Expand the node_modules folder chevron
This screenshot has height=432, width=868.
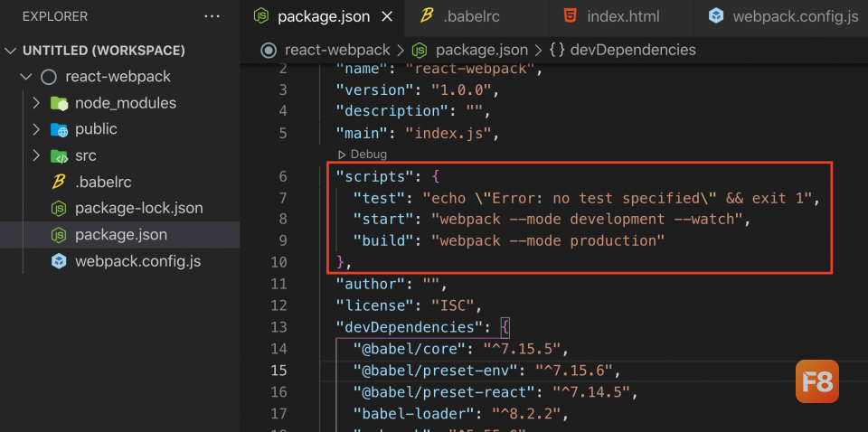click(36, 103)
